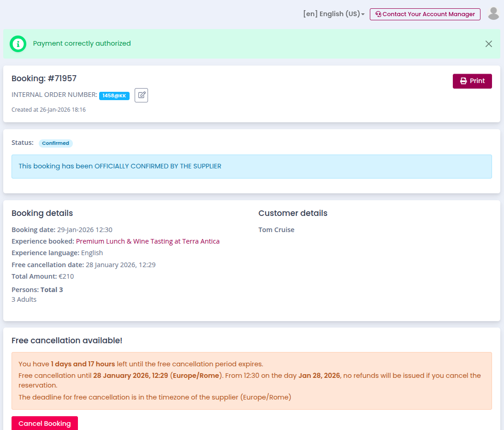Click the edit internal order number icon
This screenshot has height=430, width=504.
coord(141,96)
